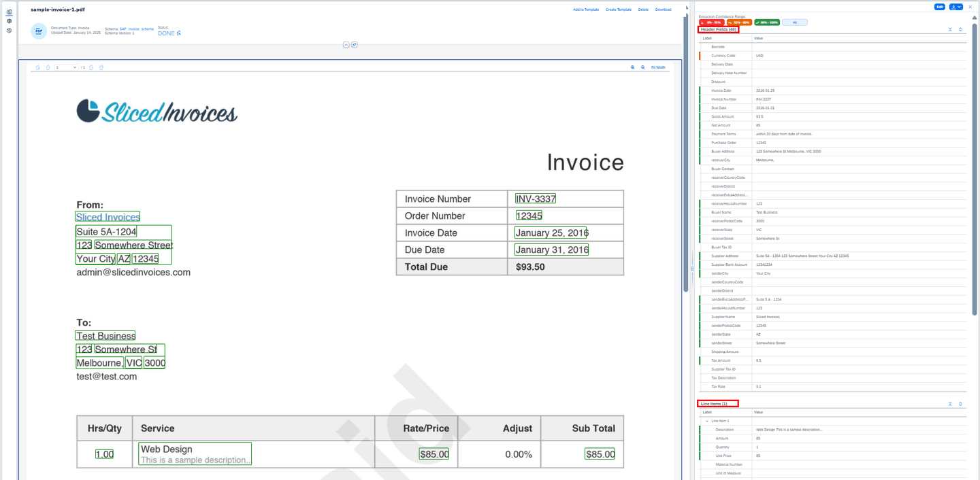Screen dimensions: 980x480
Task: Click the highlighted quantity 1.00 box
Action: (x=104, y=454)
